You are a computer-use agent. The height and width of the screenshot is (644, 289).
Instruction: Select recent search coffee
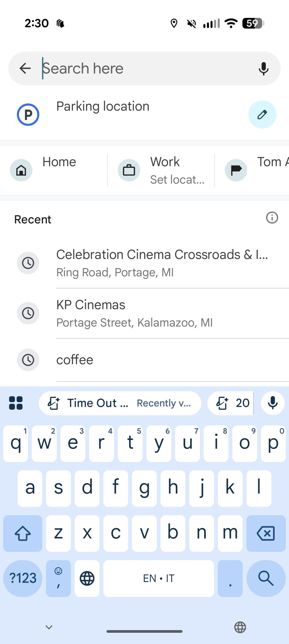tap(75, 360)
